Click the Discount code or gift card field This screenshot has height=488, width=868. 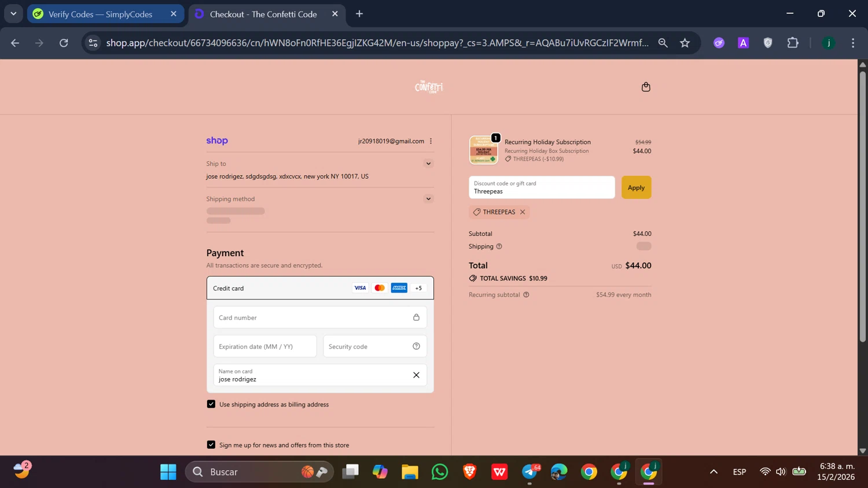542,187
